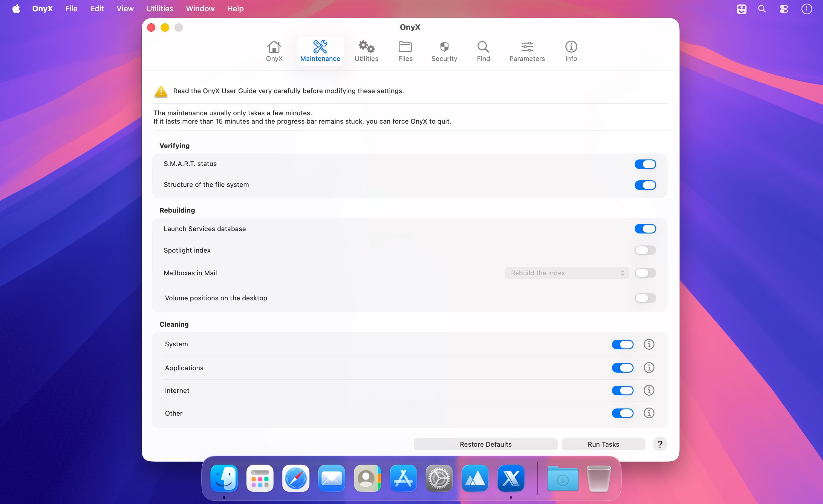Image resolution: width=823 pixels, height=504 pixels.
Task: Click the blue mountain app in Dock
Action: click(475, 478)
